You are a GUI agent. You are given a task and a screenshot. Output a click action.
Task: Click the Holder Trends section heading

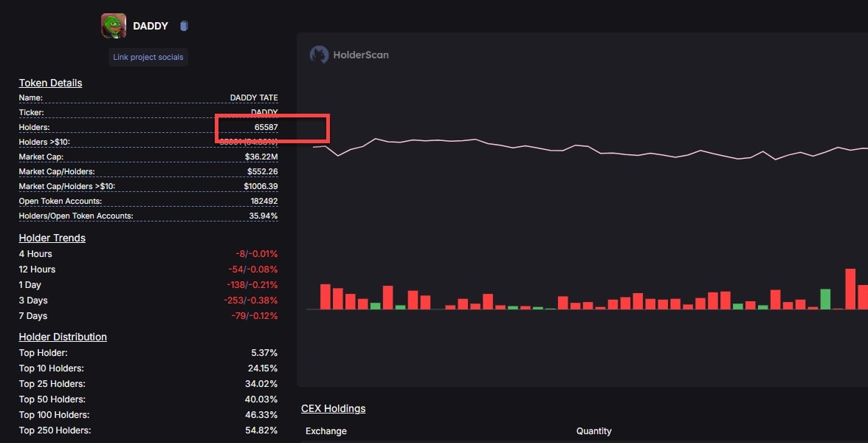52,238
